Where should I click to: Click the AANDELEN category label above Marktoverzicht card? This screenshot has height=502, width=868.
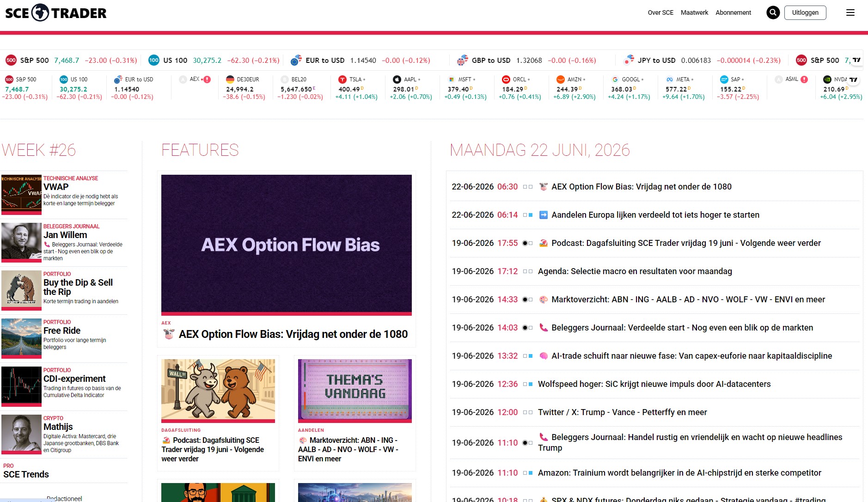[311, 430]
